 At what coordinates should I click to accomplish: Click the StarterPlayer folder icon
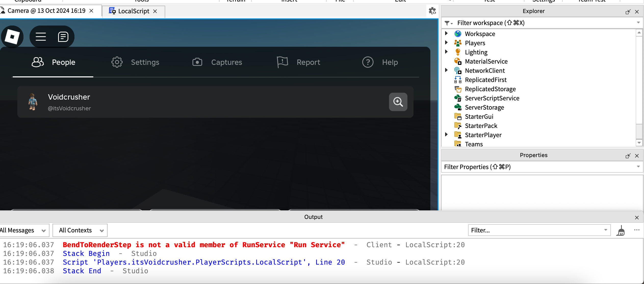click(x=458, y=135)
